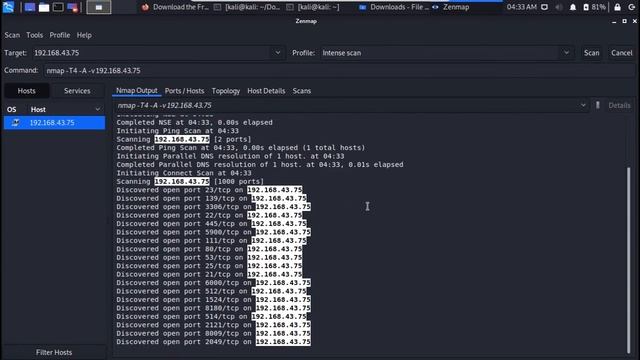The height and width of the screenshot is (360, 640).
Task: Click the 'Discovered open port 5900/tcp' line
Action: click(x=213, y=232)
